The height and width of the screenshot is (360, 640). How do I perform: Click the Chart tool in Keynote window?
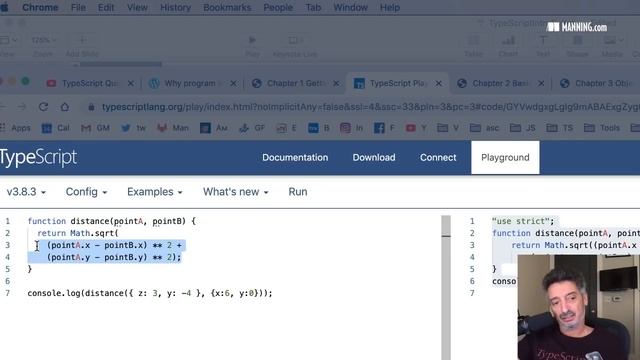click(508, 45)
